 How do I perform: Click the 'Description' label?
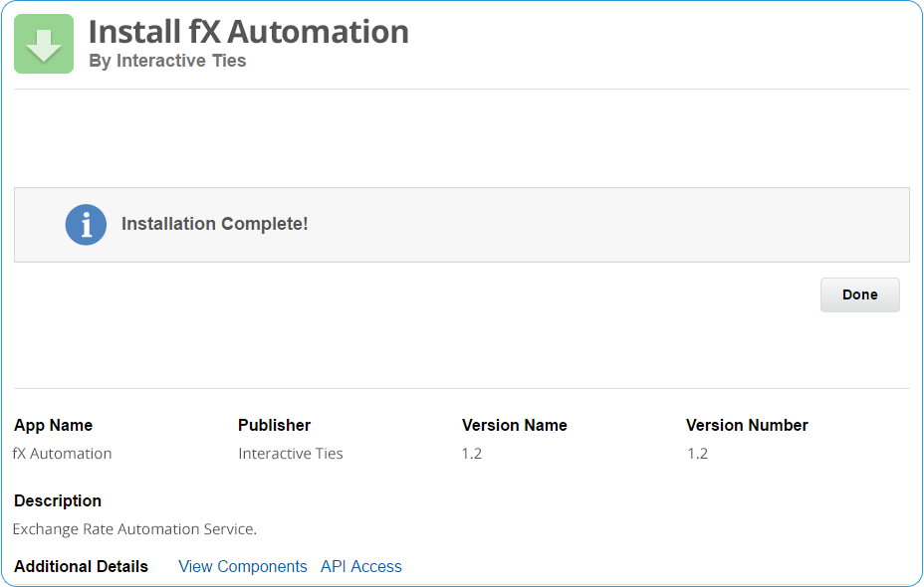coord(58,500)
